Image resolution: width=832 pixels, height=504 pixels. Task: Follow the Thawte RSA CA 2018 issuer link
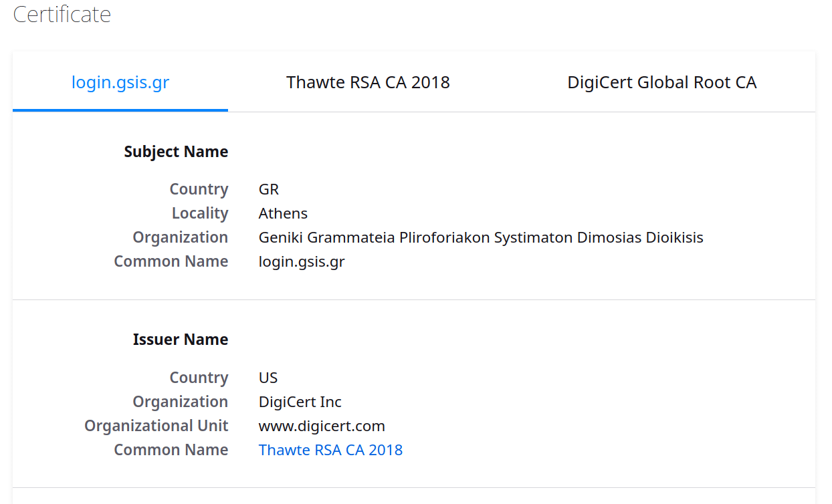pos(330,450)
